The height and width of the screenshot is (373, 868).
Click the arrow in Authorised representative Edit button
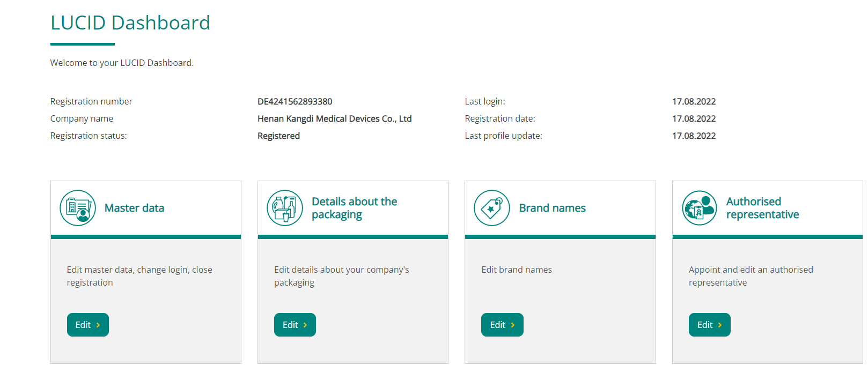(x=720, y=325)
